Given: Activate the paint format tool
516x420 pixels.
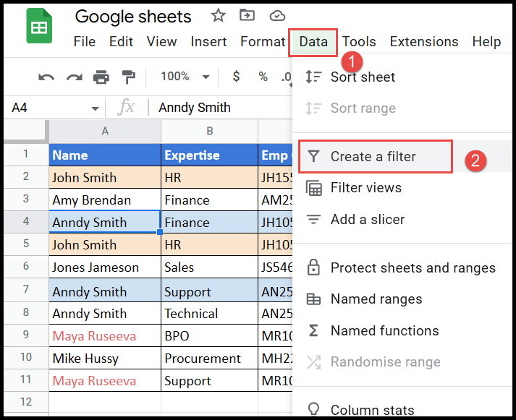Looking at the screenshot, I should (x=128, y=77).
